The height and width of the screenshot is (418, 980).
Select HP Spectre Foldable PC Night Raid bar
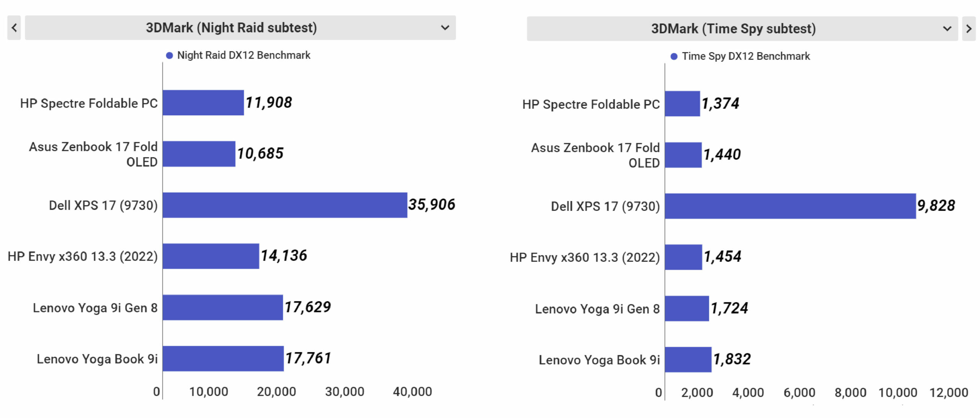point(203,103)
